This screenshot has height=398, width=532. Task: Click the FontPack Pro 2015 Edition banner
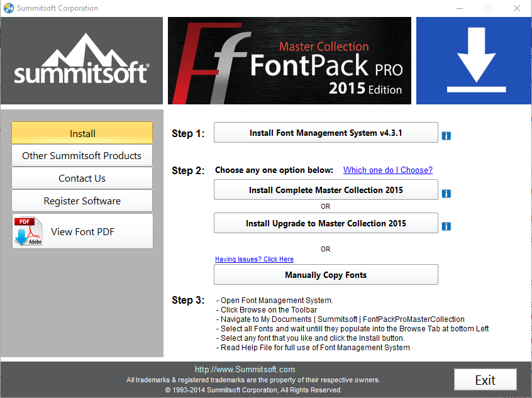click(x=289, y=61)
